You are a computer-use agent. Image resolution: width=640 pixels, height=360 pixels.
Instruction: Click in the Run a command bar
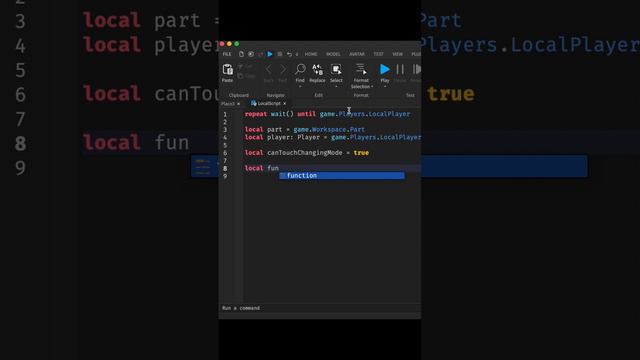point(320,308)
